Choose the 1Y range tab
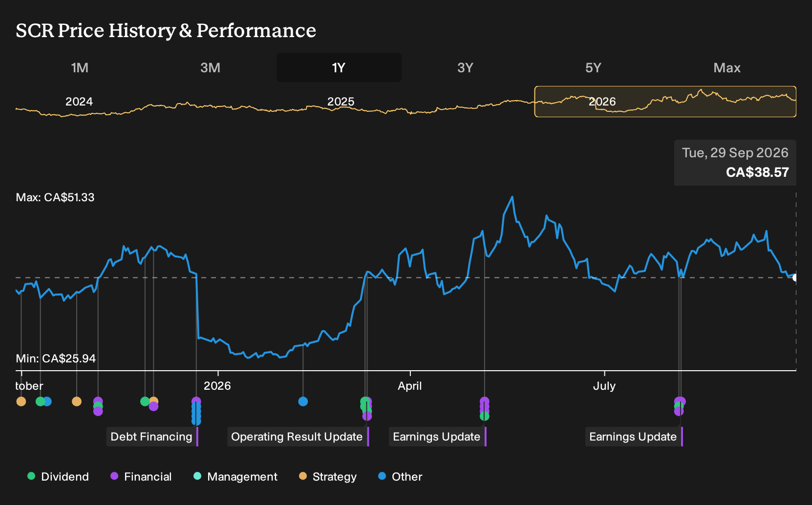This screenshot has width=812, height=505. (x=339, y=67)
